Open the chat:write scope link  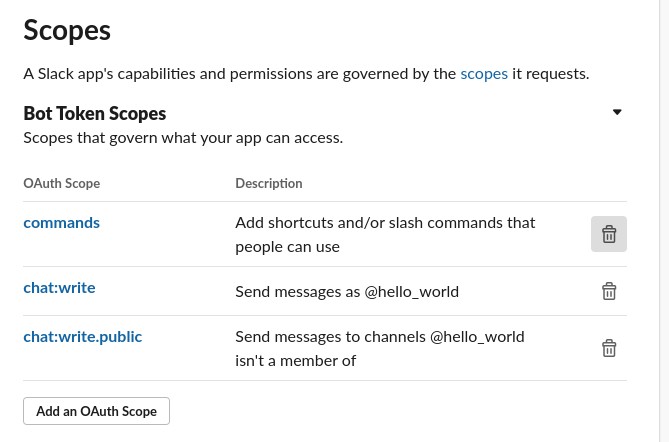59,288
